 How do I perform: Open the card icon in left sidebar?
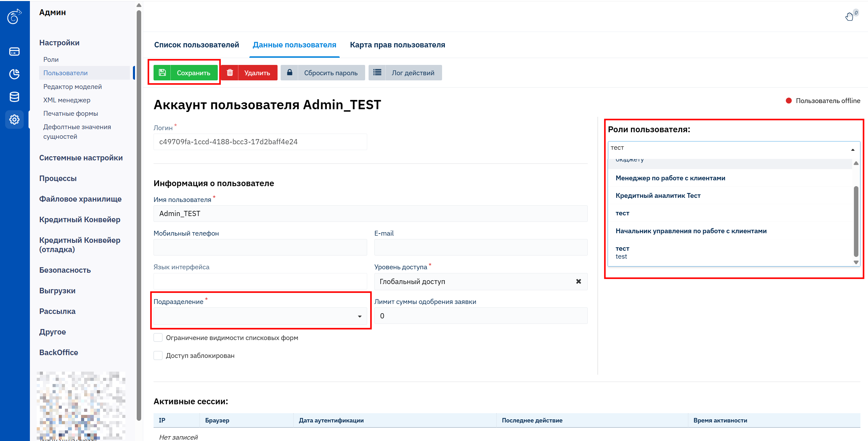14,52
